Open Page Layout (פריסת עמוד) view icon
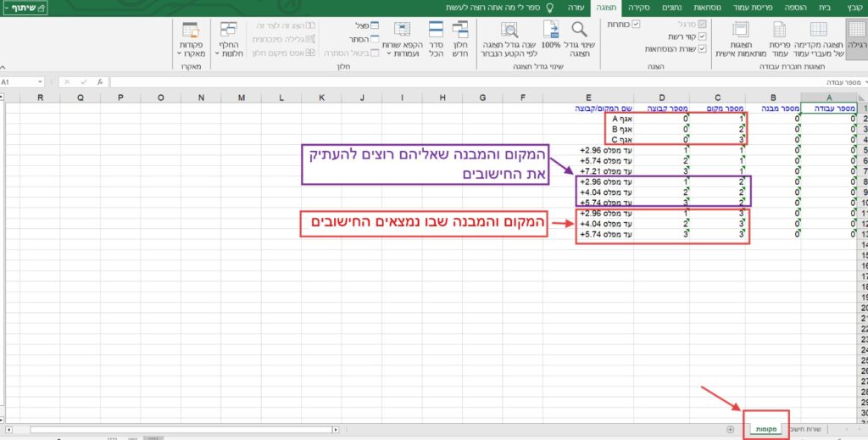This screenshot has height=440, width=868. tap(778, 40)
